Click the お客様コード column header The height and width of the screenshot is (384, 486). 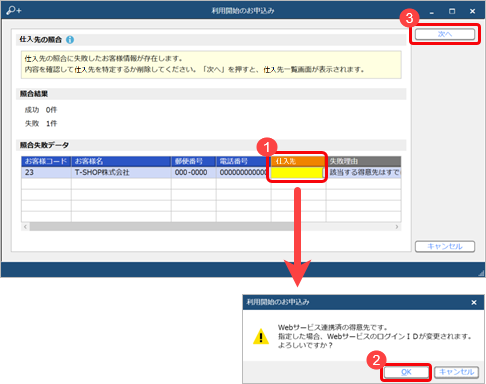click(x=46, y=161)
